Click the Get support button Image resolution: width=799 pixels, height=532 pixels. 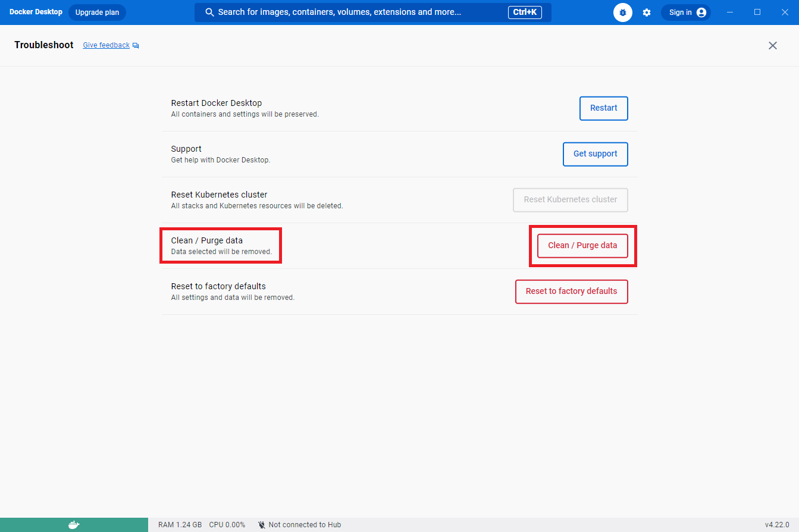pyautogui.click(x=596, y=154)
